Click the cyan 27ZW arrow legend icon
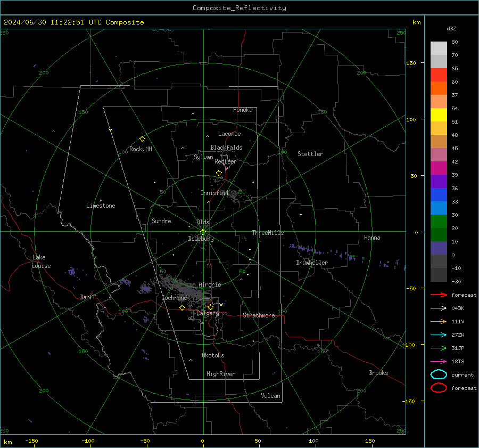The image size is (479, 448). (439, 335)
